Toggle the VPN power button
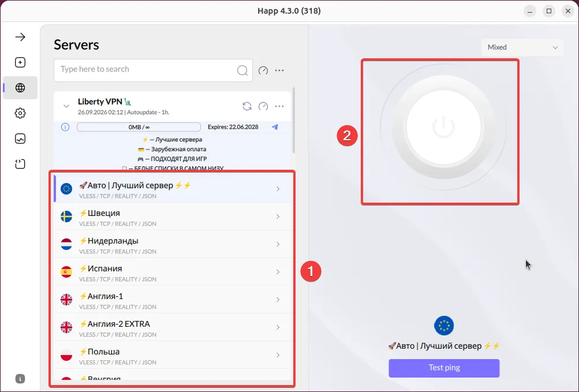 443,127
